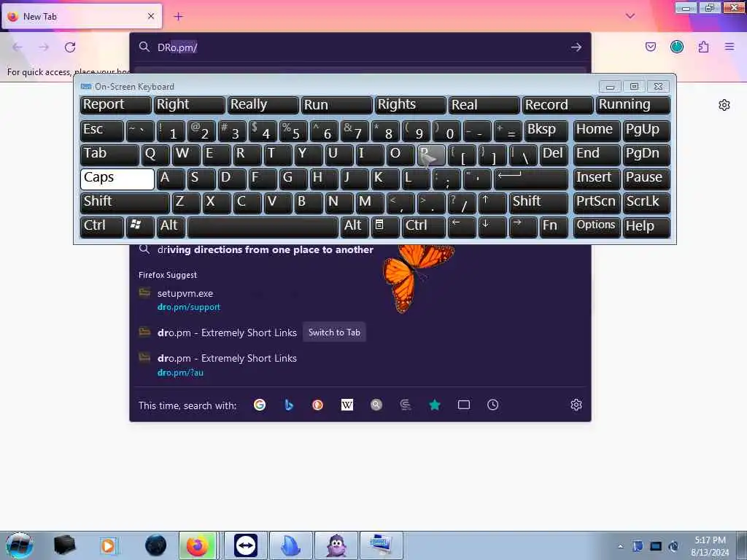The image size is (747, 560).
Task: Open the purple mascot taskbar app
Action: pyautogui.click(x=336, y=545)
